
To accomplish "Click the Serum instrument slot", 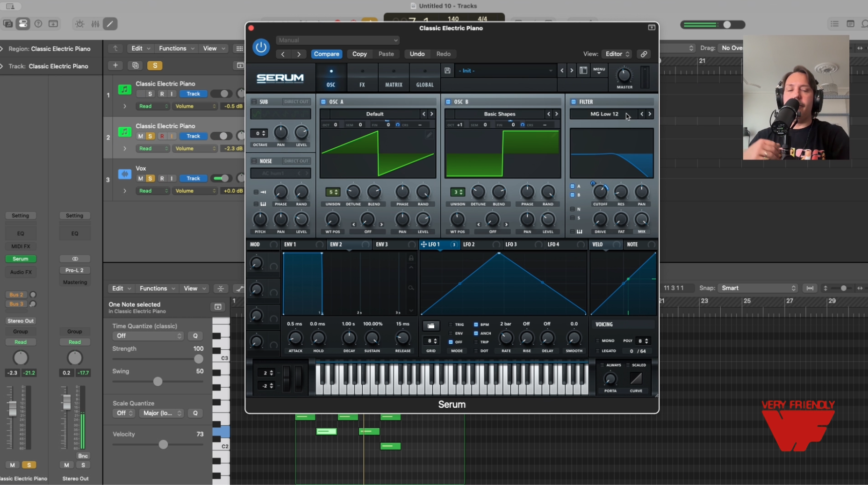I will (x=21, y=259).
